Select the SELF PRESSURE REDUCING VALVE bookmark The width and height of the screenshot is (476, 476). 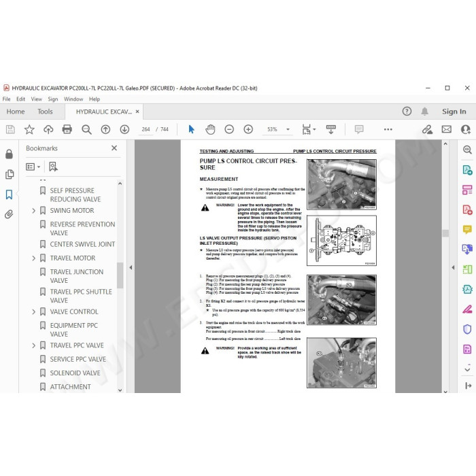point(75,195)
